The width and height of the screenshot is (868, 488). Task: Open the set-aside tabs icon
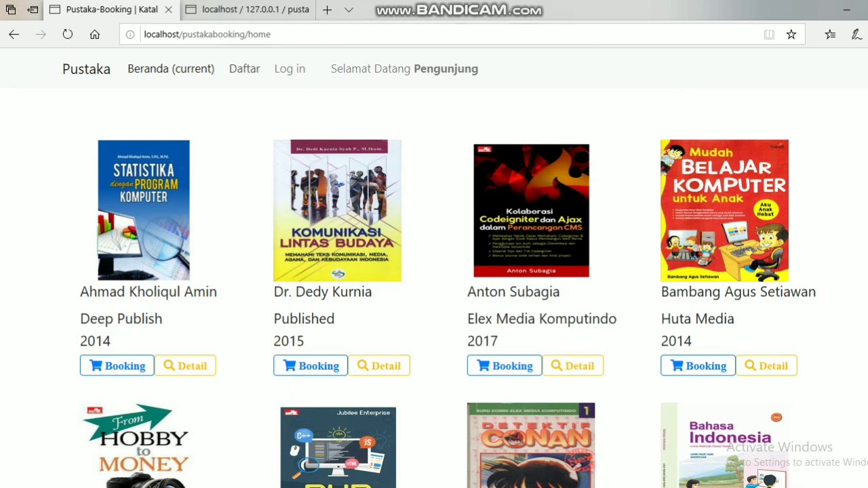coord(11,9)
